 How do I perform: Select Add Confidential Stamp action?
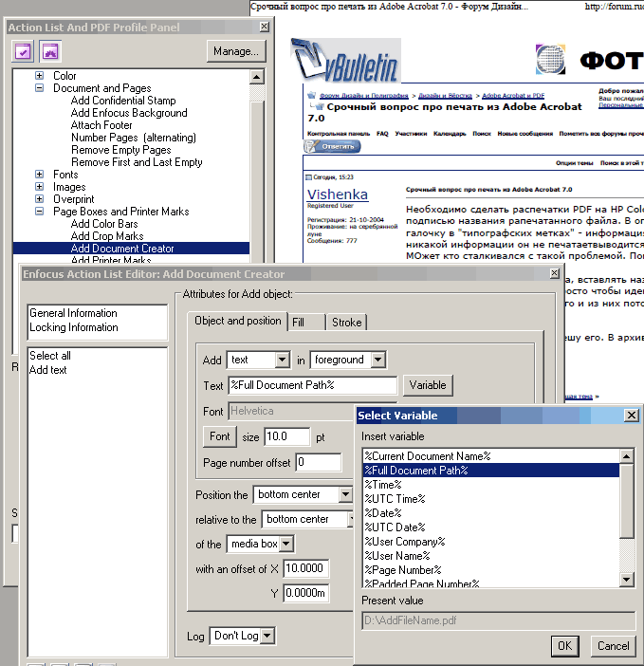pyautogui.click(x=123, y=101)
